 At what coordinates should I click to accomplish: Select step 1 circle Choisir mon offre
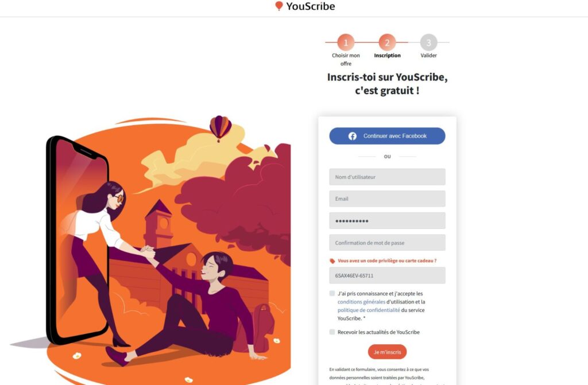346,42
